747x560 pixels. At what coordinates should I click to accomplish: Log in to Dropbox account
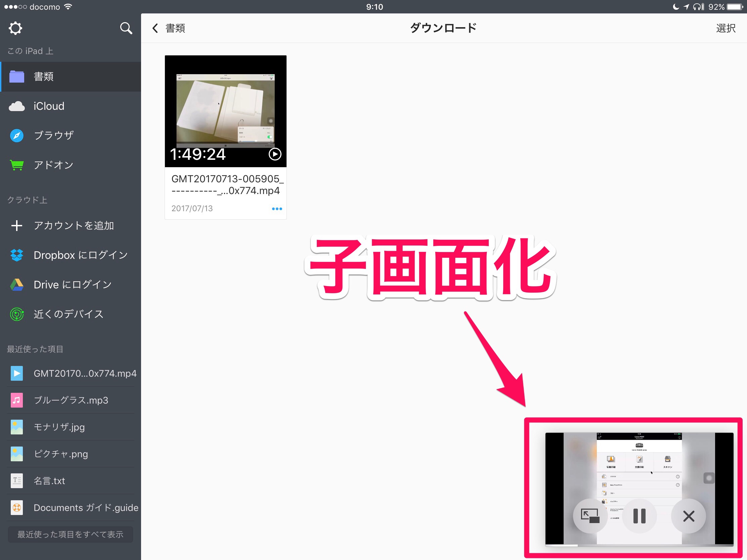tap(80, 255)
